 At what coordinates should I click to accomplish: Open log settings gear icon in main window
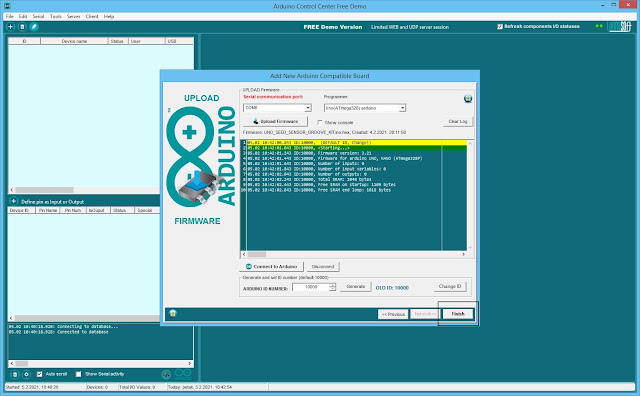(x=27, y=374)
